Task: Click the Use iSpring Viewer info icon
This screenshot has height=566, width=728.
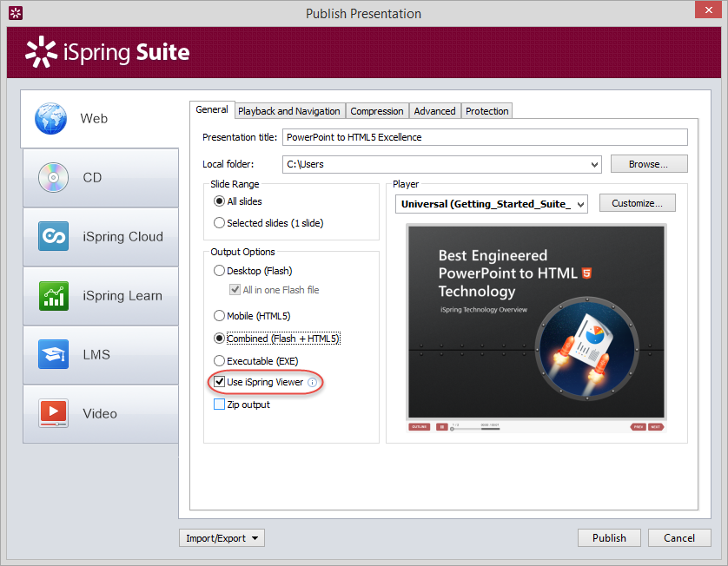Action: coord(313,382)
